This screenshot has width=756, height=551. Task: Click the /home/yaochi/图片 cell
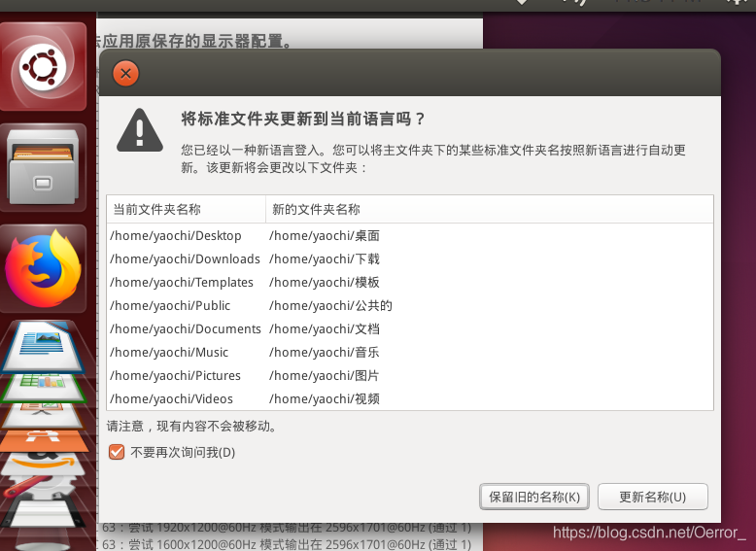(x=325, y=375)
